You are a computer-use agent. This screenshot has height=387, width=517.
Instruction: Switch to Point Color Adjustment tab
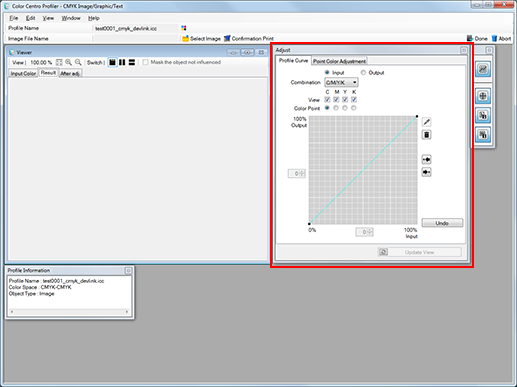339,61
